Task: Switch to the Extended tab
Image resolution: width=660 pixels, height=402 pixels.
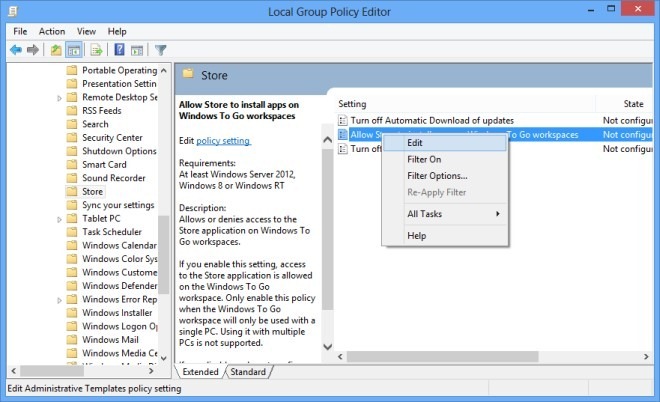Action: (200, 372)
